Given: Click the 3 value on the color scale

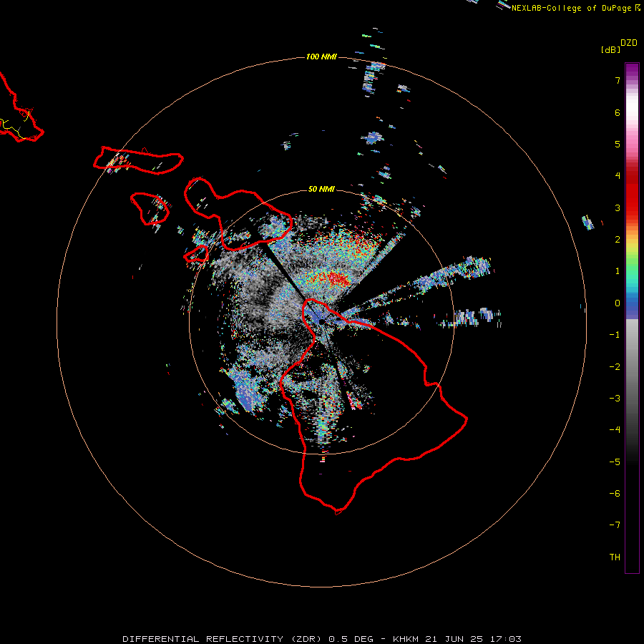Looking at the screenshot, I should coord(618,208).
